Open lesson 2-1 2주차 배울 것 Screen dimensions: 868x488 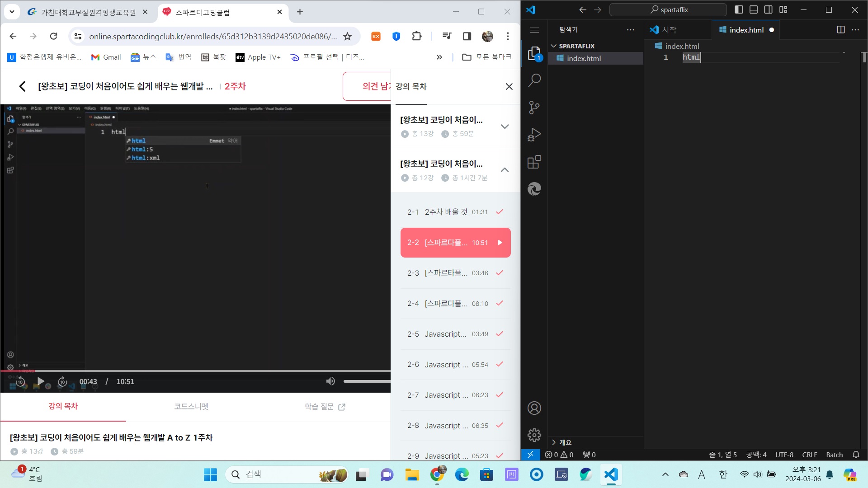point(455,212)
